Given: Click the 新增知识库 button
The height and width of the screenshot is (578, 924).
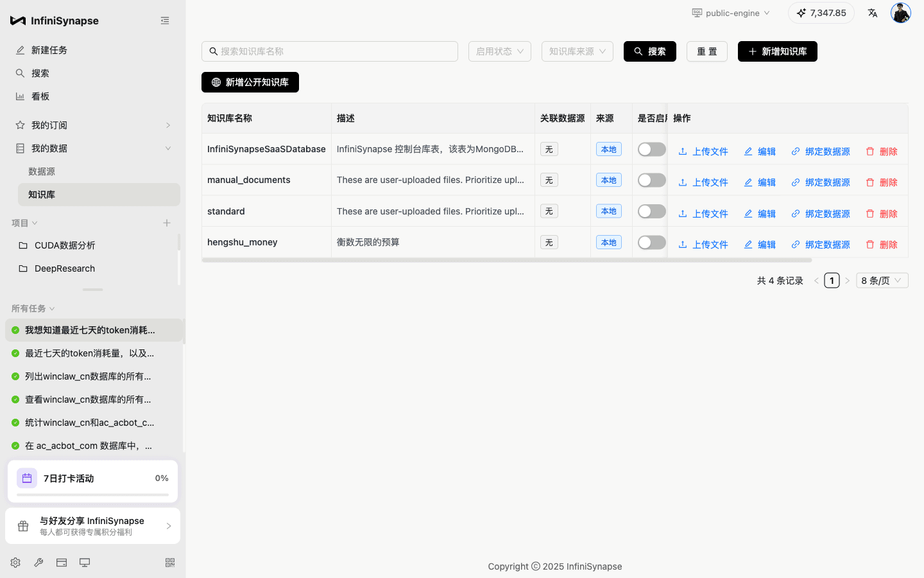Looking at the screenshot, I should tap(777, 51).
